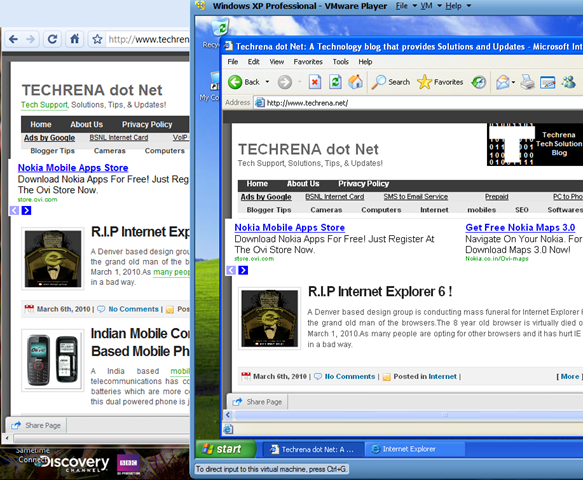
Task: Click Home in IE site navigation
Action: 257,184
